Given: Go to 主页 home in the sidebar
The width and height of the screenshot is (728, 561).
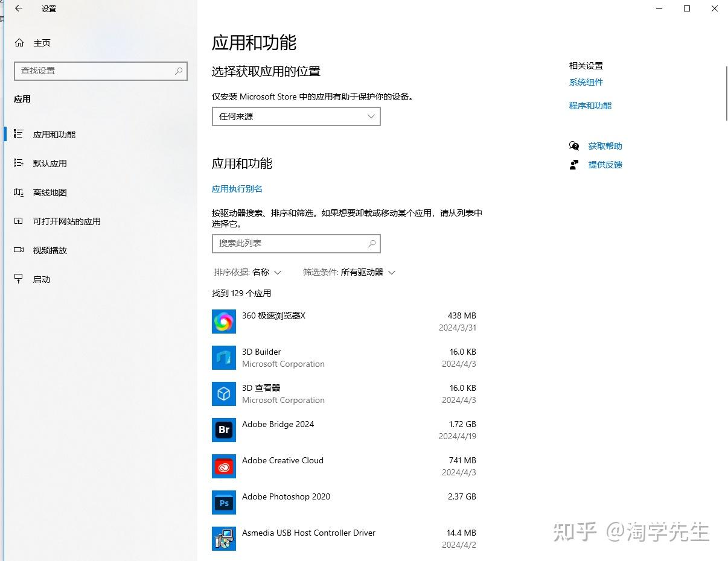Looking at the screenshot, I should [x=42, y=43].
